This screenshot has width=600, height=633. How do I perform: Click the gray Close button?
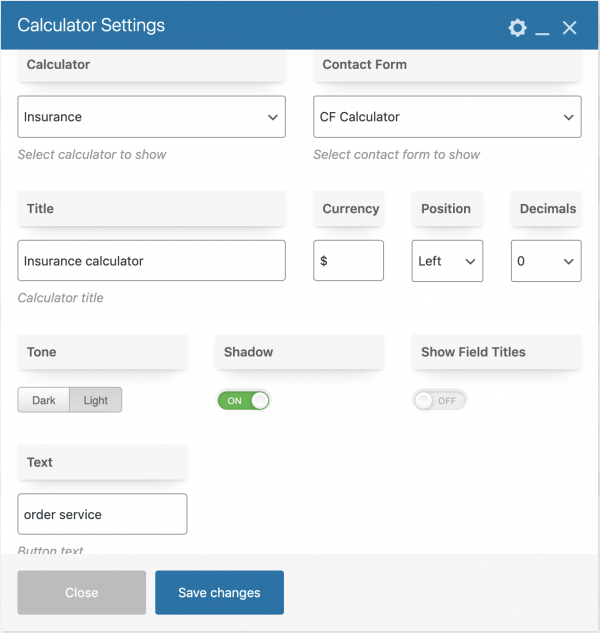point(82,592)
